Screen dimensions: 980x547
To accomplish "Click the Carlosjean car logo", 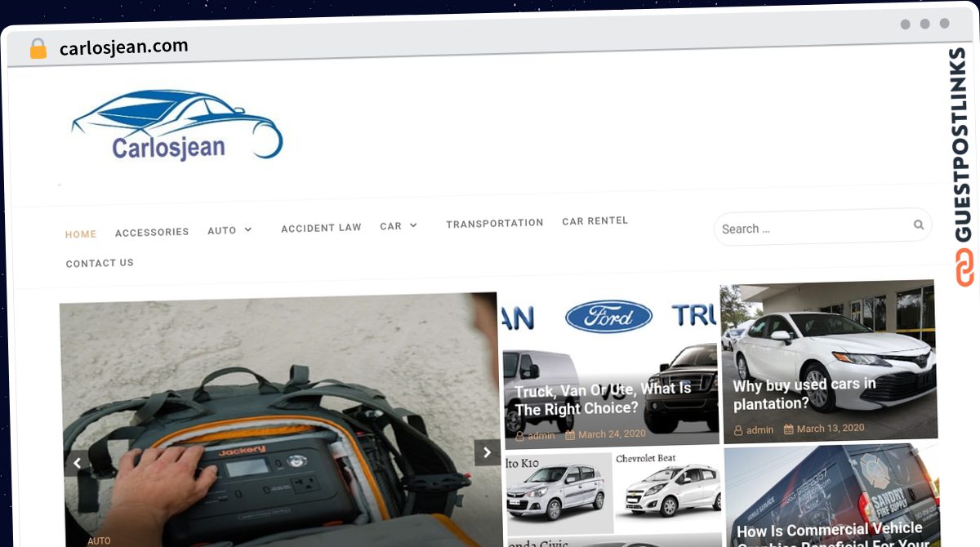I will (x=177, y=124).
